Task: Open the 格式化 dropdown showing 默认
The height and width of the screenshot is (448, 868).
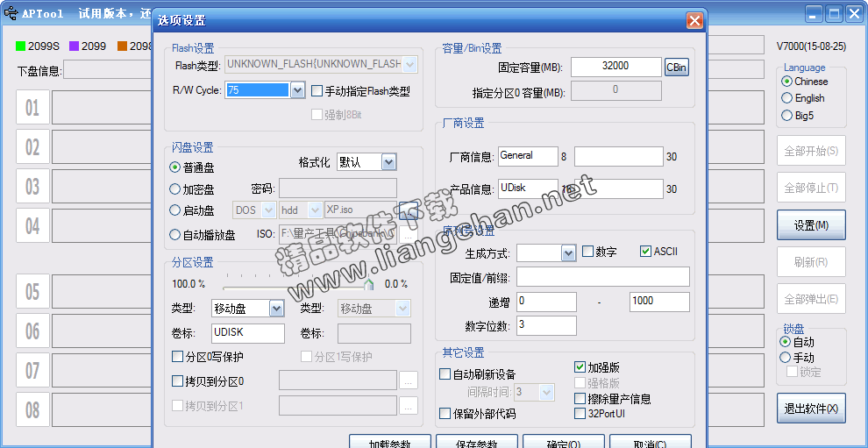Action: (x=388, y=162)
